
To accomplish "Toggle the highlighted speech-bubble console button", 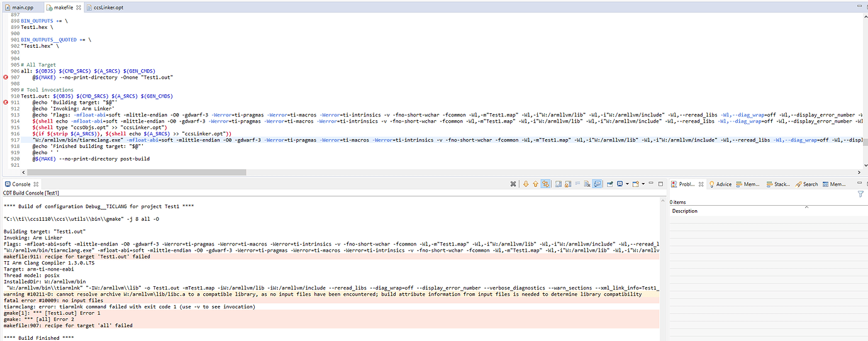I will click(x=597, y=184).
